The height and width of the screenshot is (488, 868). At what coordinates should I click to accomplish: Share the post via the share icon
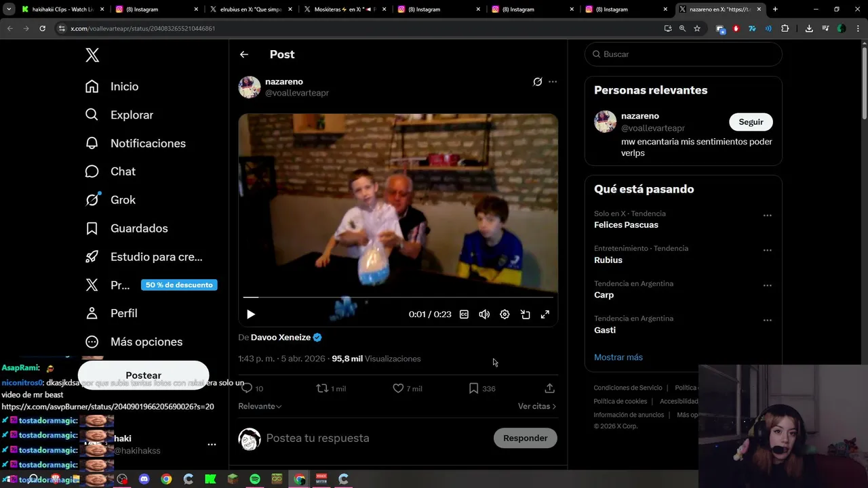pos(550,388)
